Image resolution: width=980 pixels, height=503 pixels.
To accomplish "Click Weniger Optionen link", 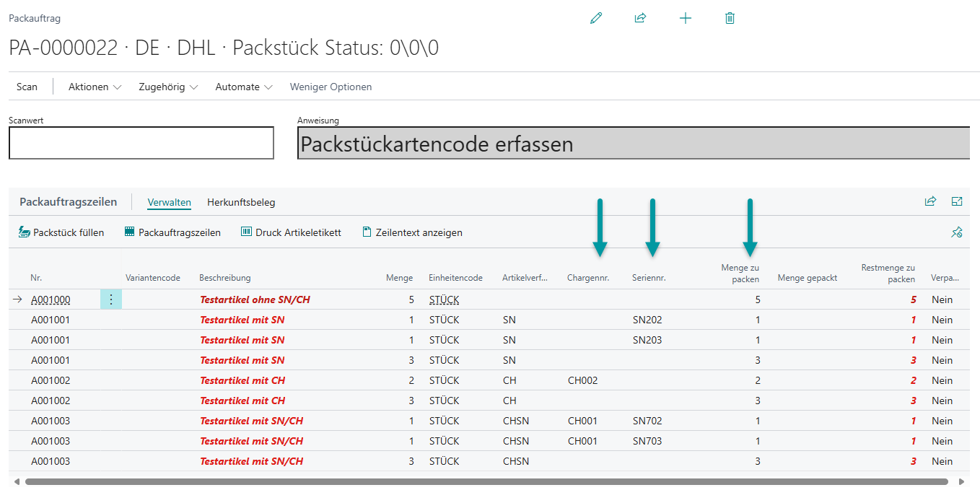I will 331,87.
